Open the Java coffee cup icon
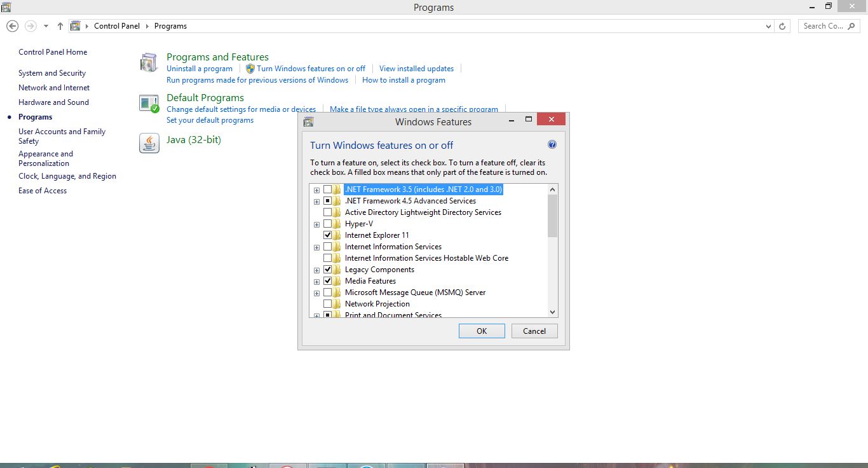Screen dimensions: 868x468 point(149,144)
